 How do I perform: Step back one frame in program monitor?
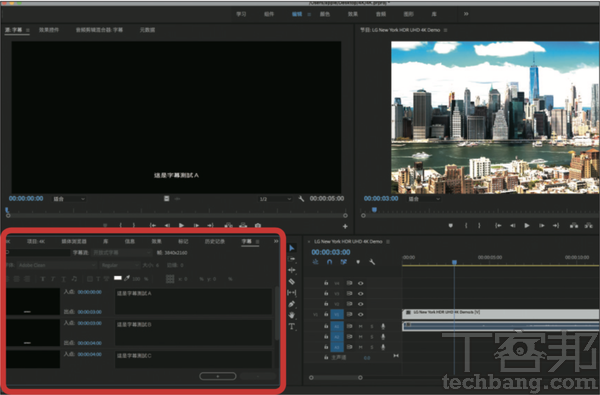point(512,225)
